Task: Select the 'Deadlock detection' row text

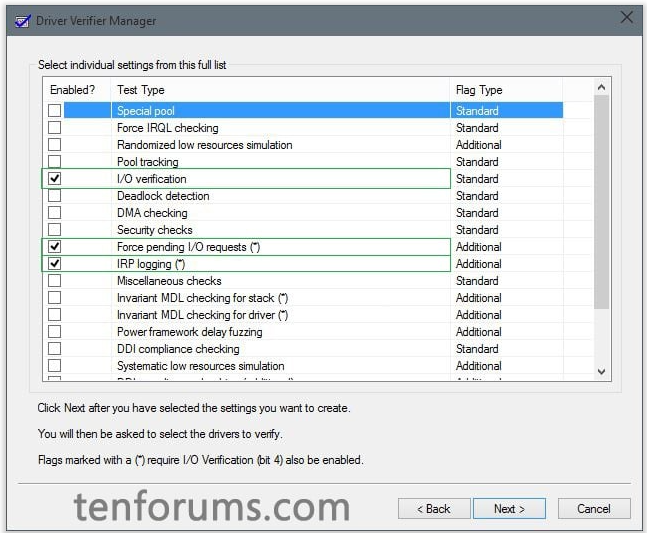Action: coord(163,196)
